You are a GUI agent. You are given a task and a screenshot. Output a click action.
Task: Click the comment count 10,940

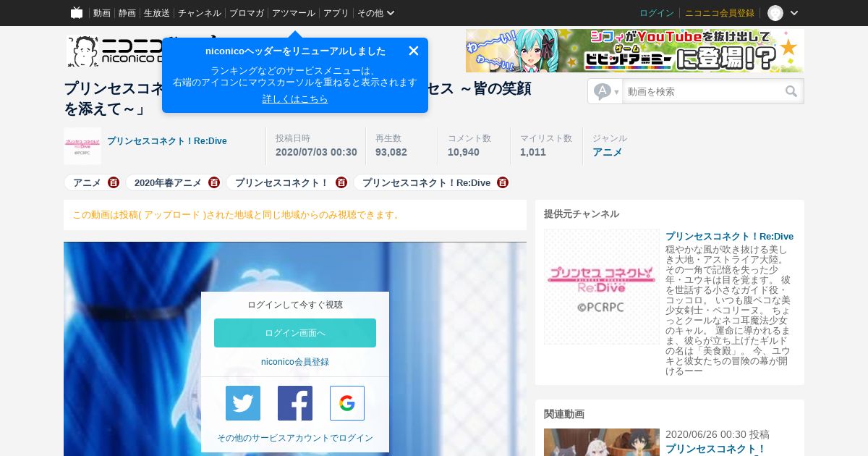click(464, 152)
